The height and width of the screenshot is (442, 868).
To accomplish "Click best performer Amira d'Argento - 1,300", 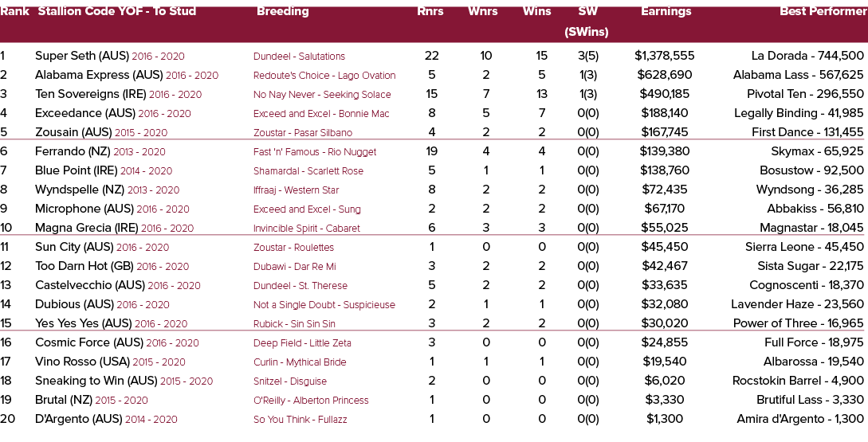I will pyautogui.click(x=800, y=420).
